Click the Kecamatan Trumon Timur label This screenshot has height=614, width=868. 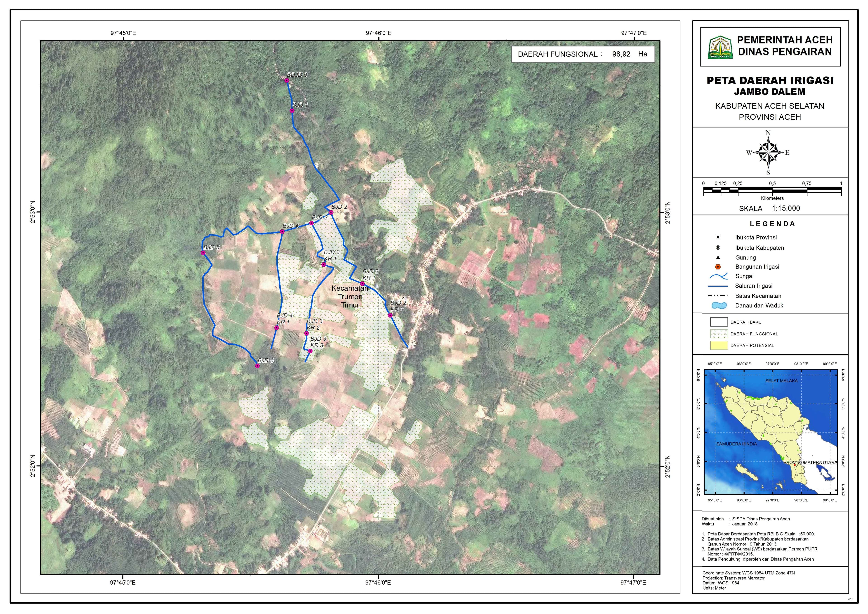[x=350, y=297]
